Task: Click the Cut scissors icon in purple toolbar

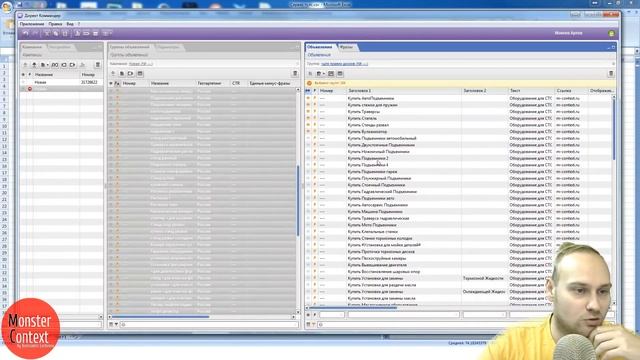Action: click(47, 33)
